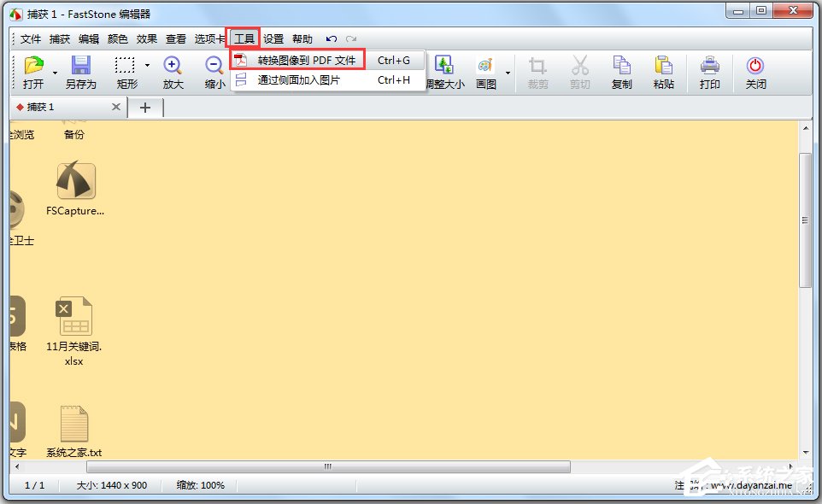The width and height of the screenshot is (822, 504).
Task: Click the Save As (另存为) floppy icon
Action: point(81,66)
